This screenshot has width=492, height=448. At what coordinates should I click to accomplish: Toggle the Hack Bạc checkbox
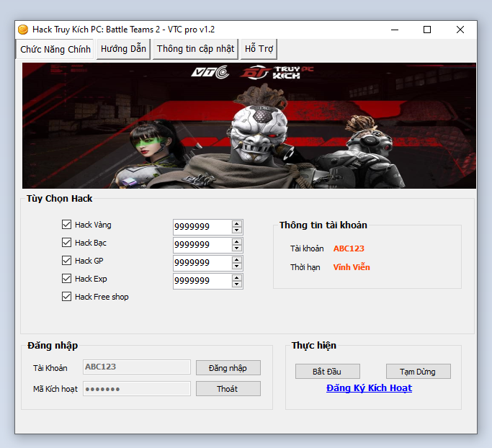pyautogui.click(x=67, y=243)
